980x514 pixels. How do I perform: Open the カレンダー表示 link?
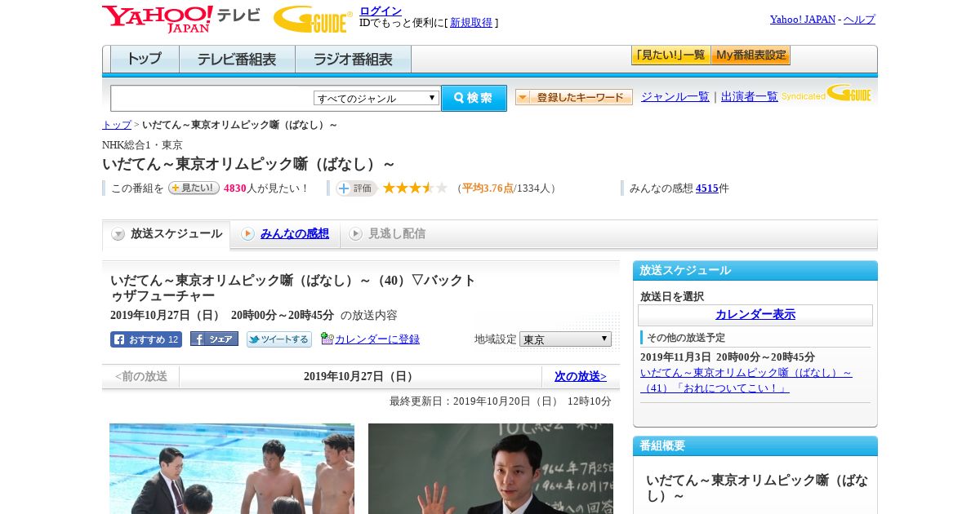(755, 315)
